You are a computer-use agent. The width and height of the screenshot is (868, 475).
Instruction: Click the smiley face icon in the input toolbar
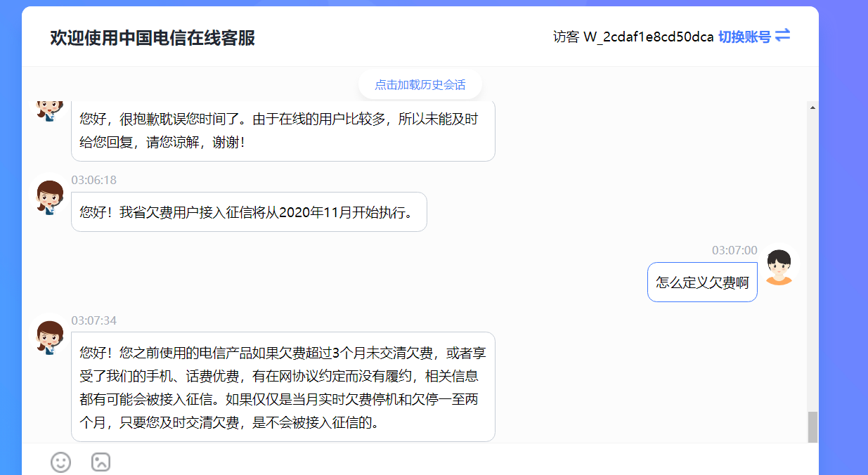(60, 462)
